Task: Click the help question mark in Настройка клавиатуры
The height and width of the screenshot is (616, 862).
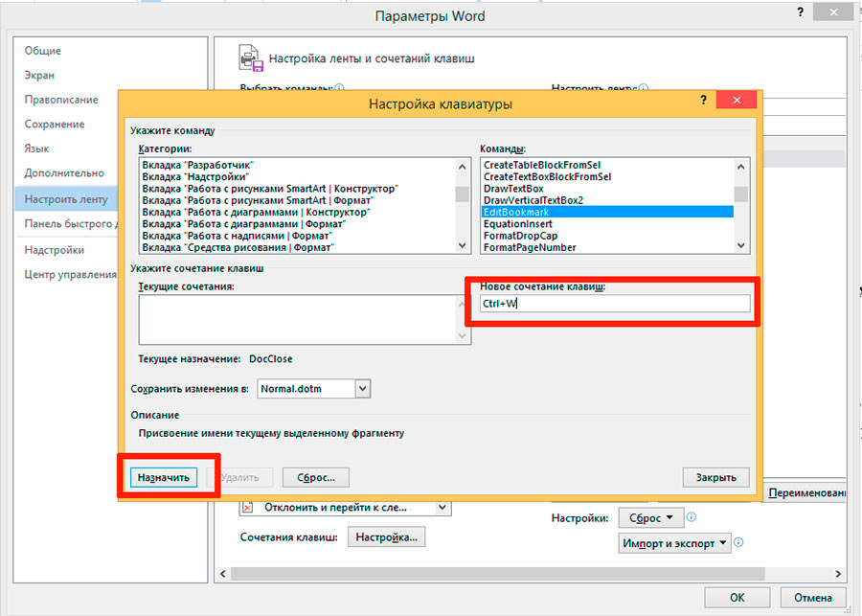Action: click(704, 103)
